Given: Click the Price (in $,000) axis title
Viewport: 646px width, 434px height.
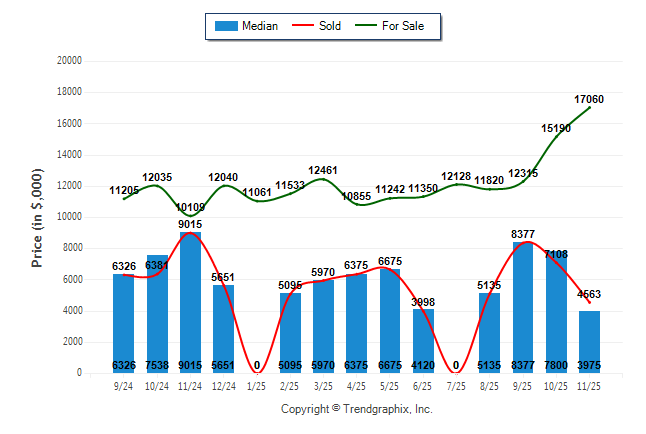Looking at the screenshot, I should [37, 216].
